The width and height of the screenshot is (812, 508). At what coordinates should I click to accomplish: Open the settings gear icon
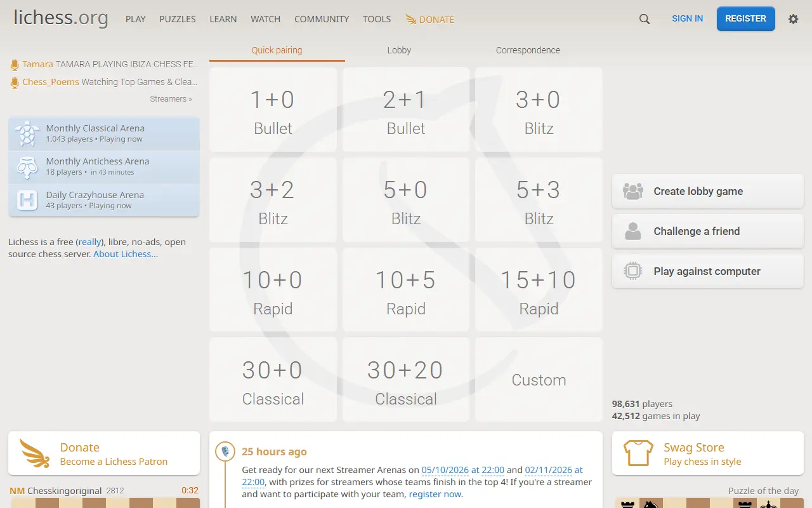tap(793, 19)
